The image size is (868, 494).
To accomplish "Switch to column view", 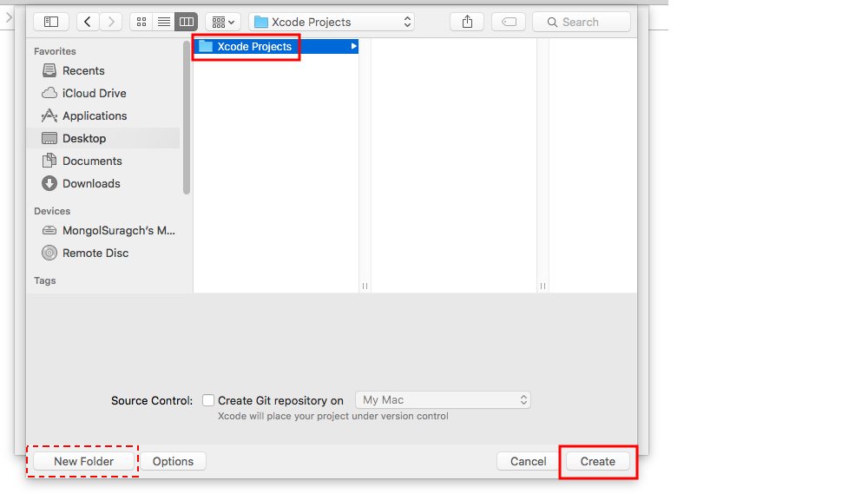I will (x=187, y=23).
